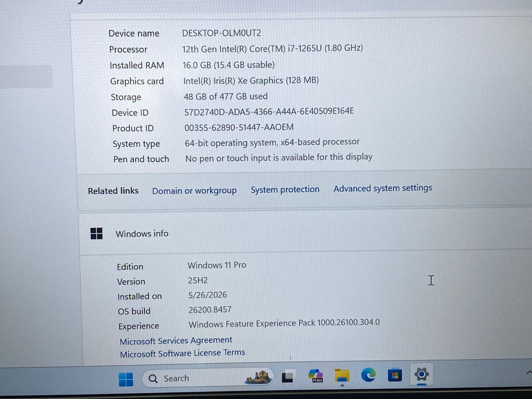Select the Device ID value 57D2740D

coord(269,111)
